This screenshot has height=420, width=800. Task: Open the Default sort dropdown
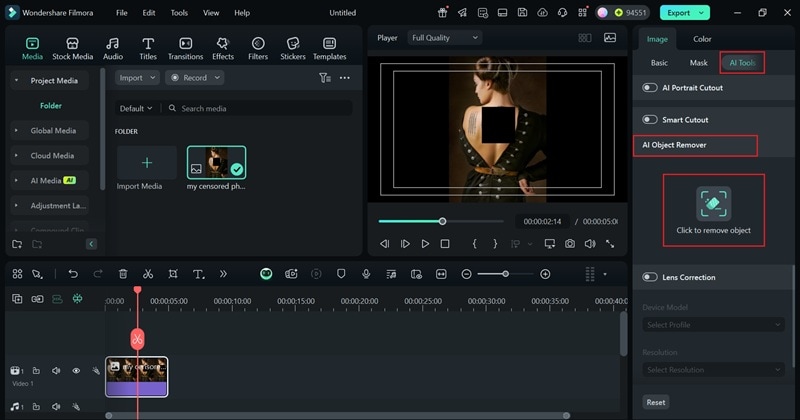[x=137, y=108]
